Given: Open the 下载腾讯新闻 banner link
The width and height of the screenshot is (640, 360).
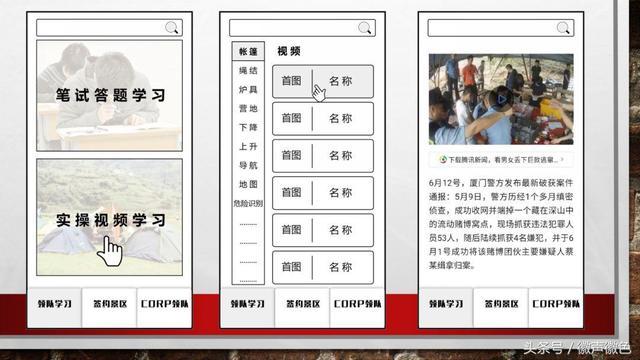Looking at the screenshot, I should 501,160.
